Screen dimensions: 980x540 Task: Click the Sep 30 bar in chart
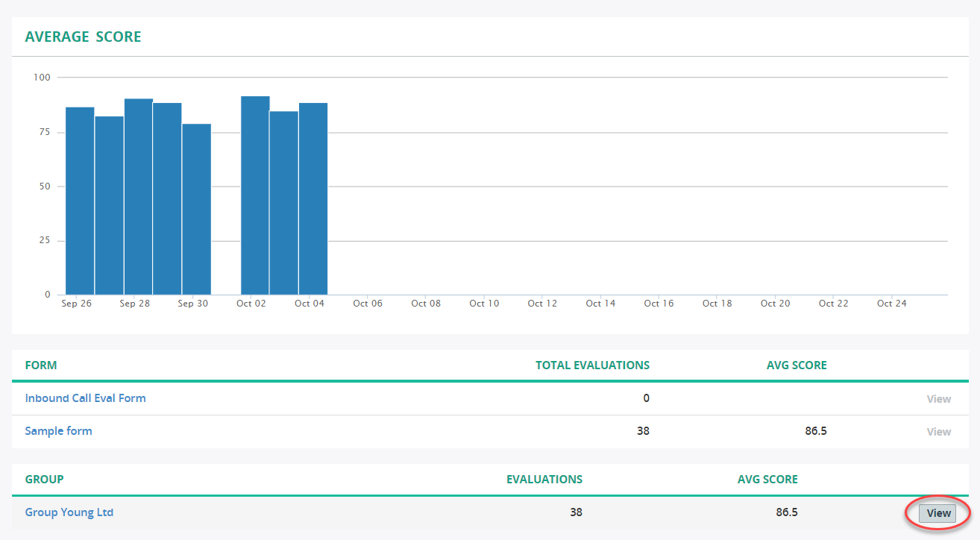pyautogui.click(x=196, y=210)
